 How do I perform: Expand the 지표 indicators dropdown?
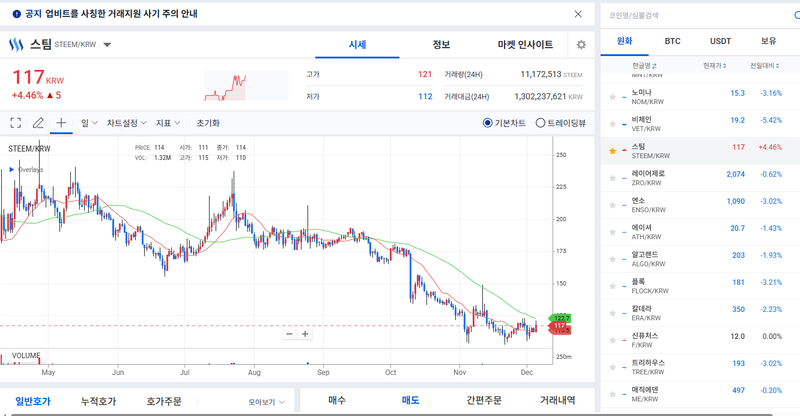168,123
